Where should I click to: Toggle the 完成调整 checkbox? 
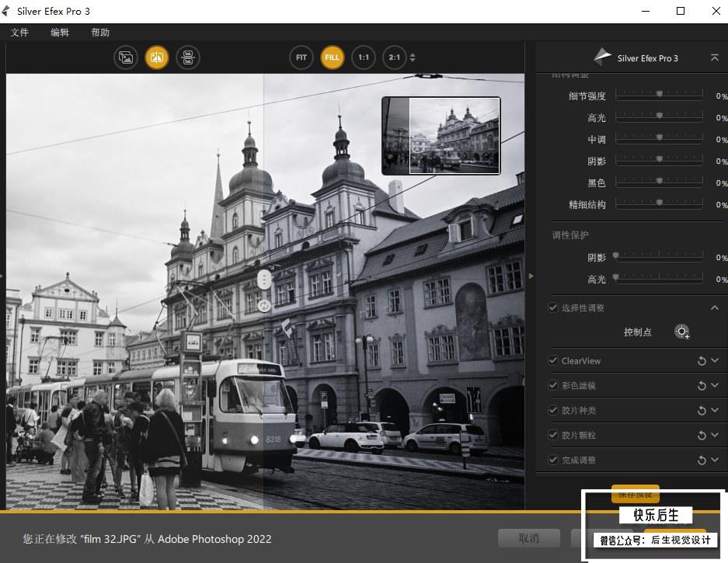pyautogui.click(x=553, y=460)
